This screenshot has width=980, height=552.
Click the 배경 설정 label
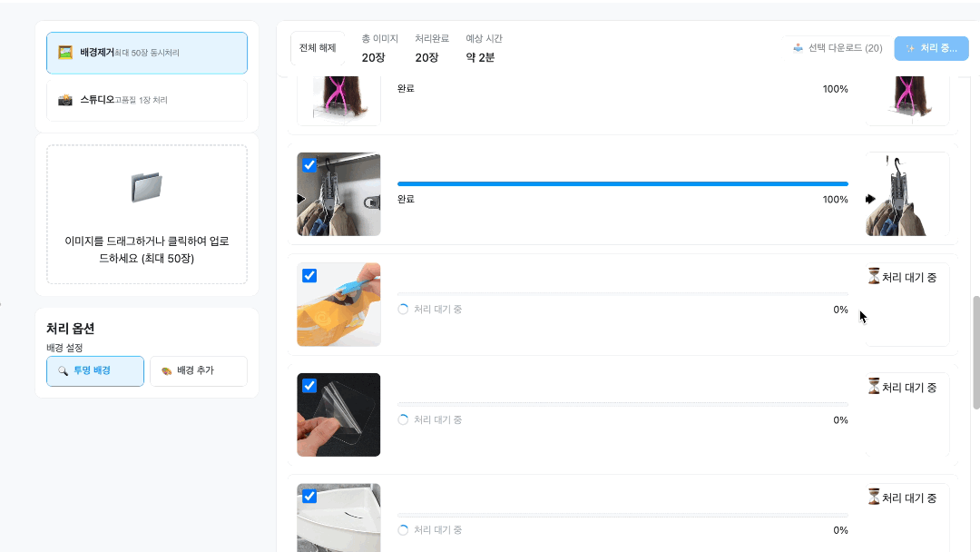pos(64,348)
